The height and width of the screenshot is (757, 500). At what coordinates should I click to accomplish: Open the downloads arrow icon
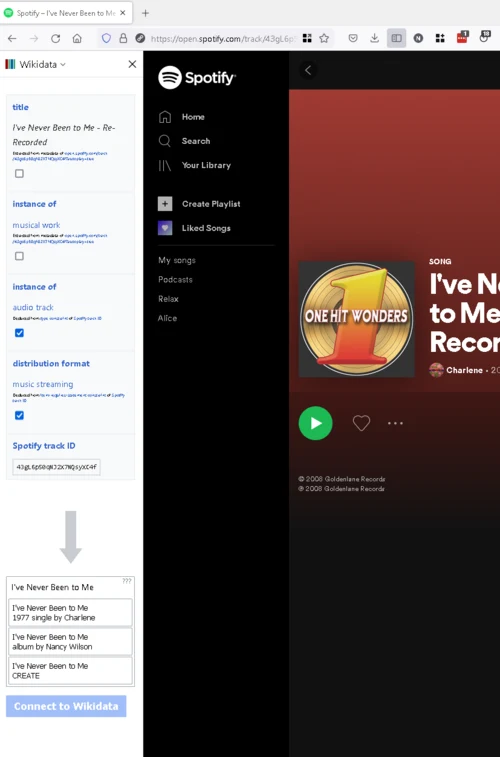coord(375,39)
